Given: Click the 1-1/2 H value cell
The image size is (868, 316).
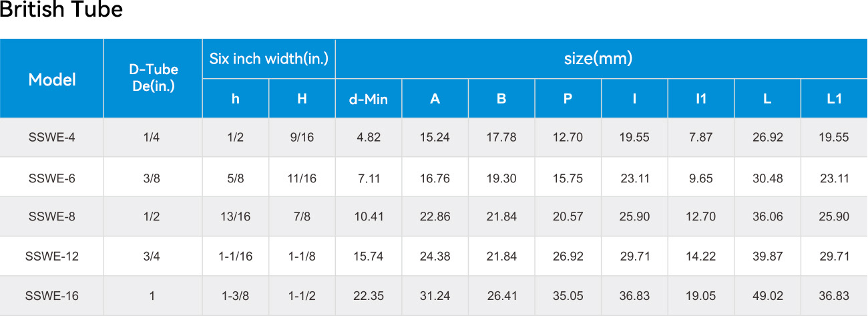Looking at the screenshot, I should coord(302,295).
